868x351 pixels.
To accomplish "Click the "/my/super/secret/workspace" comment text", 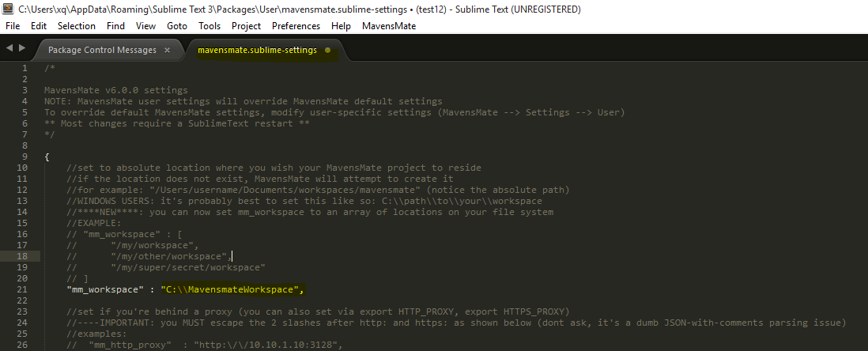I will [x=188, y=267].
